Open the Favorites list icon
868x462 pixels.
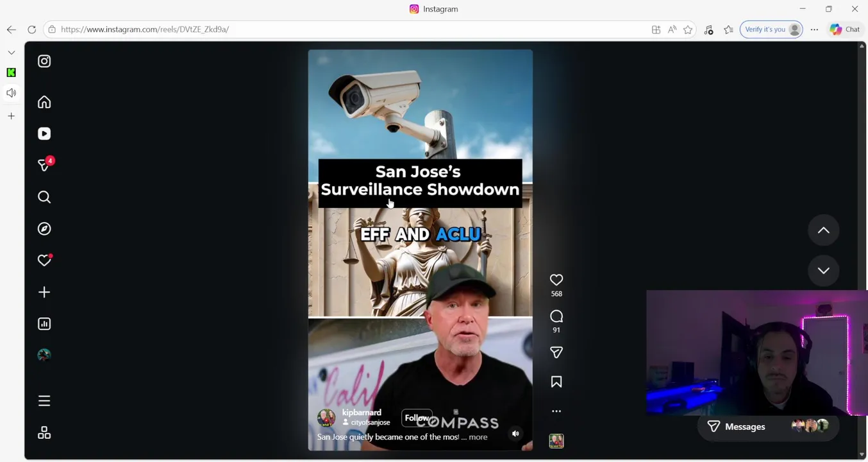[729, 30]
